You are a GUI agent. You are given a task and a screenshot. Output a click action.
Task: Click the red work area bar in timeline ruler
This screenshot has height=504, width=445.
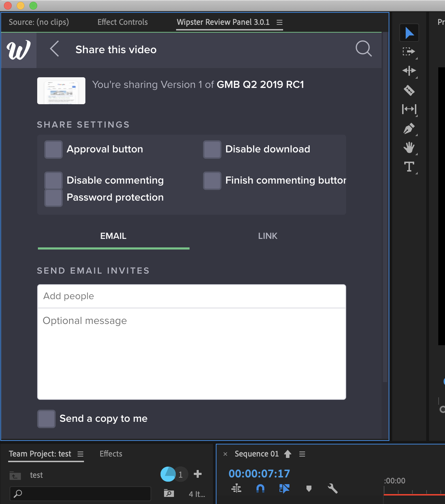pos(414,494)
